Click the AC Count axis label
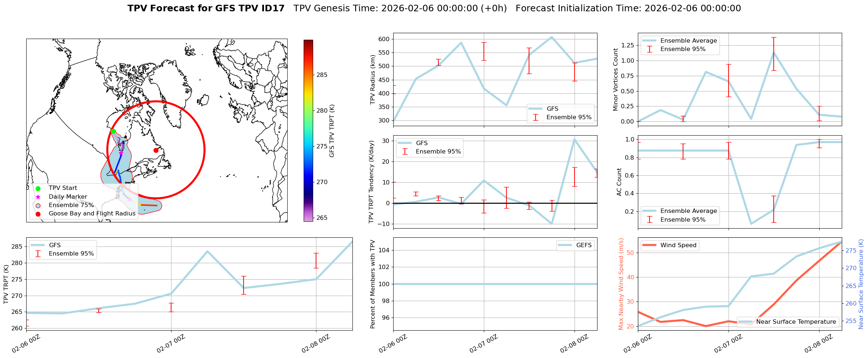The image size is (868, 358). (x=619, y=182)
